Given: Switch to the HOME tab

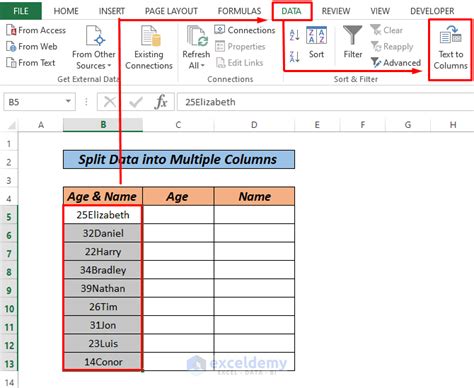Looking at the screenshot, I should (66, 11).
